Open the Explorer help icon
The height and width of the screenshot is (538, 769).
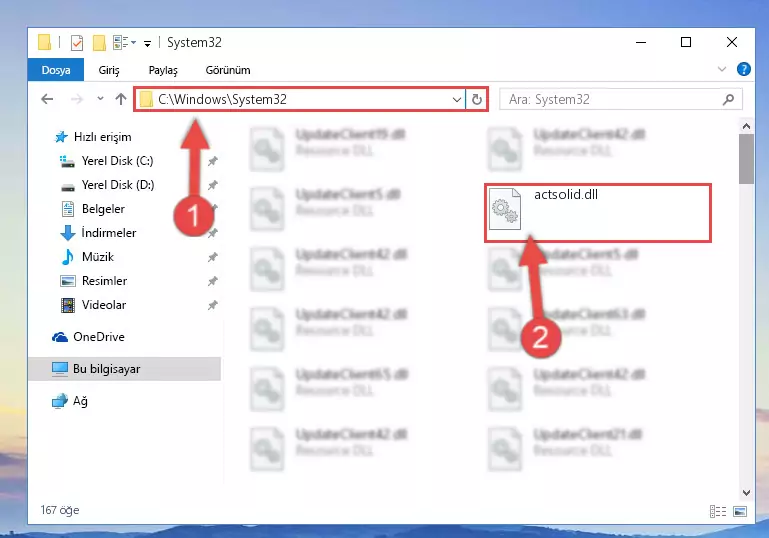(x=743, y=69)
